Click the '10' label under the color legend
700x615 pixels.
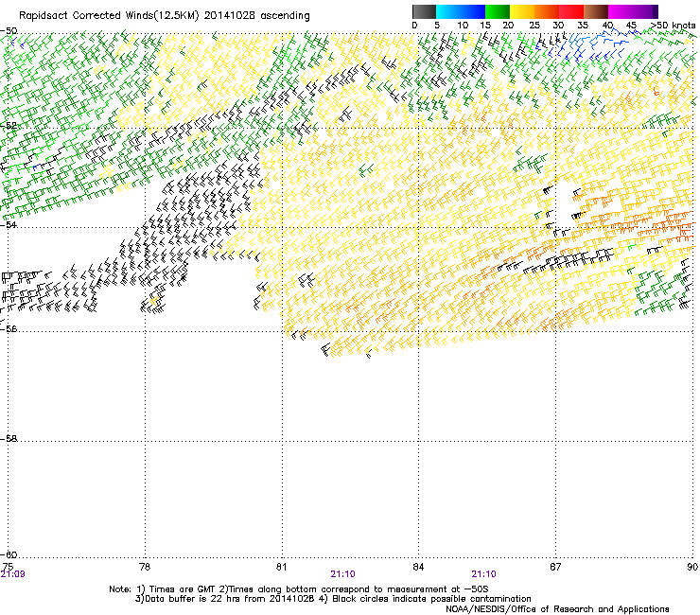coord(463,26)
